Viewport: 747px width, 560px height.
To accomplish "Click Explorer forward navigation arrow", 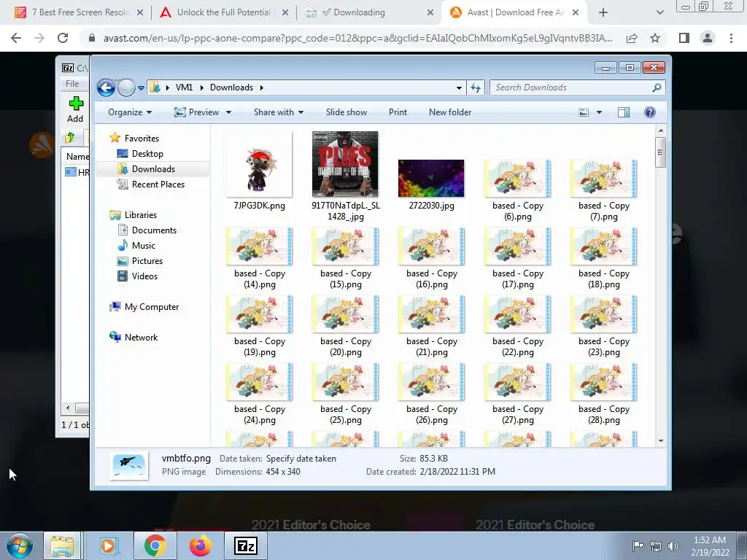I will pyautogui.click(x=127, y=87).
